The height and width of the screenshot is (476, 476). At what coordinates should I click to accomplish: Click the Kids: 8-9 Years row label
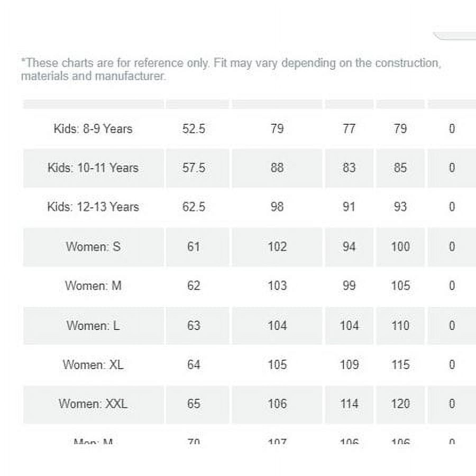tap(93, 129)
